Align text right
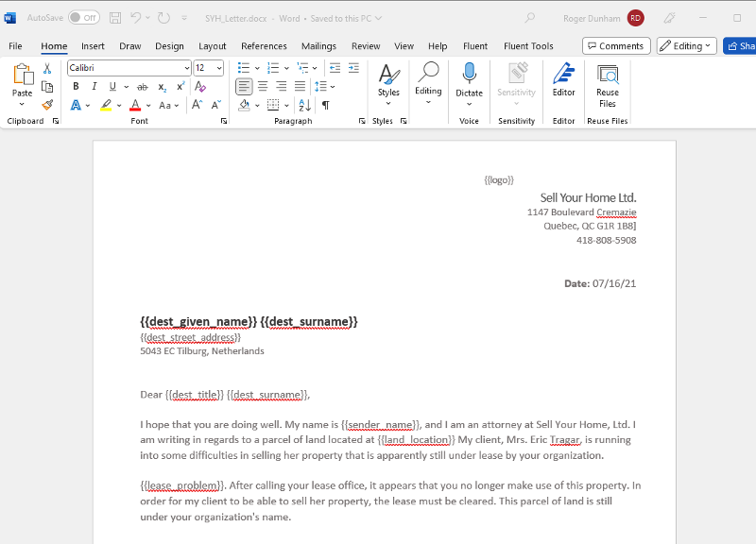The width and height of the screenshot is (756, 544). click(281, 87)
